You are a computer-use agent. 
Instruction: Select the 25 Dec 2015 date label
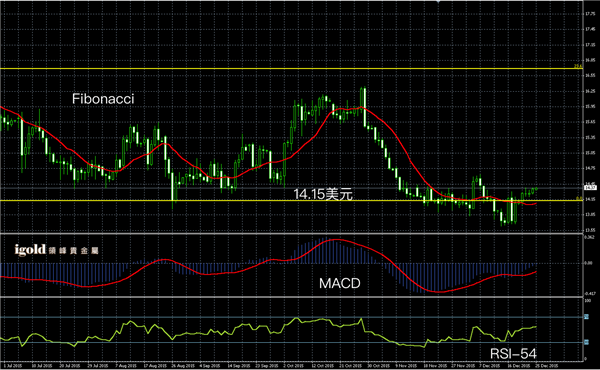pyautogui.click(x=546, y=366)
